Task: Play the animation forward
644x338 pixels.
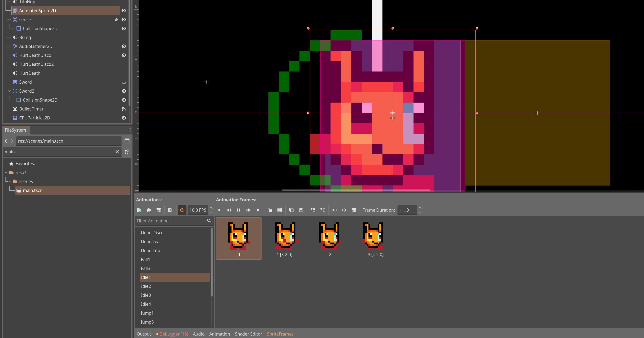Action: [x=258, y=210]
